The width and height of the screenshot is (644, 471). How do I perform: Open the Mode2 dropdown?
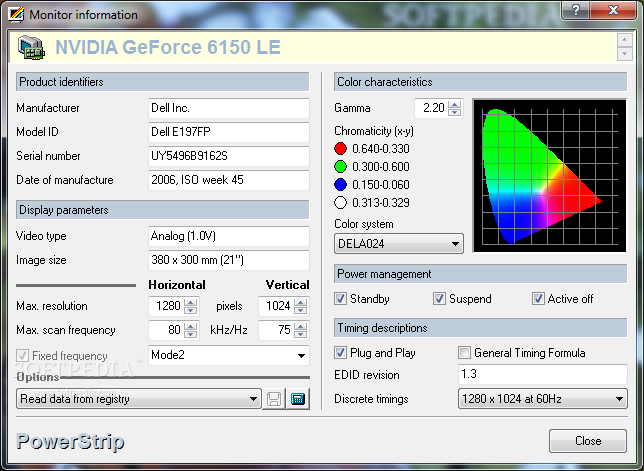[x=229, y=355]
